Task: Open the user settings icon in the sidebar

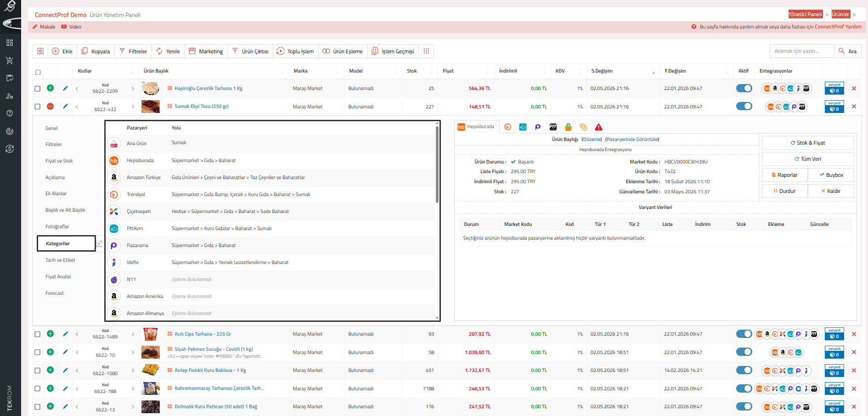Action: point(10,96)
